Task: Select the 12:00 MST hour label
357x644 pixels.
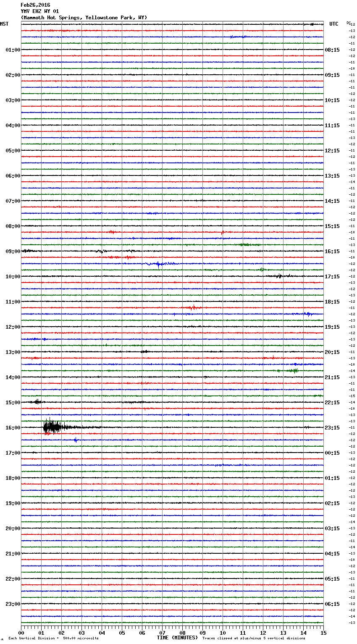Action: [13, 327]
